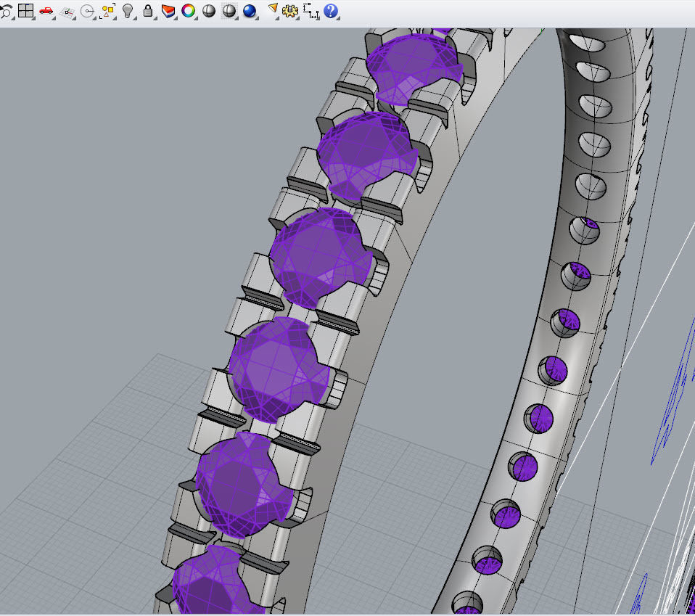Screen dimensions: 695x616
Task: Select the Dimension tool icon
Action: click(311, 11)
